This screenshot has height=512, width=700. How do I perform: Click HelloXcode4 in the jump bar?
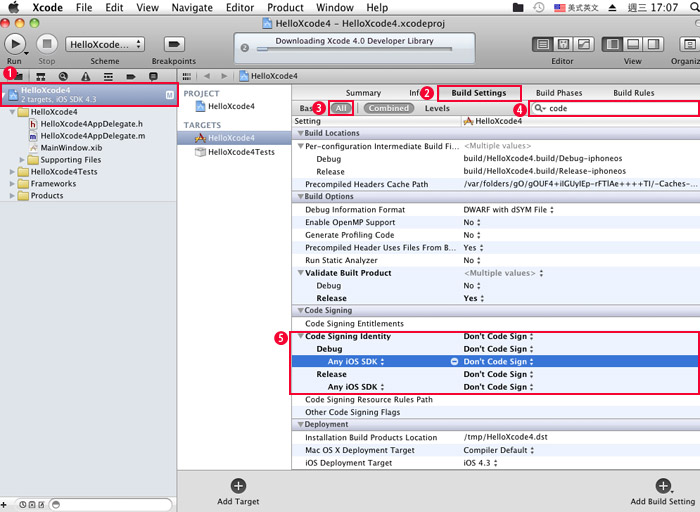point(269,76)
